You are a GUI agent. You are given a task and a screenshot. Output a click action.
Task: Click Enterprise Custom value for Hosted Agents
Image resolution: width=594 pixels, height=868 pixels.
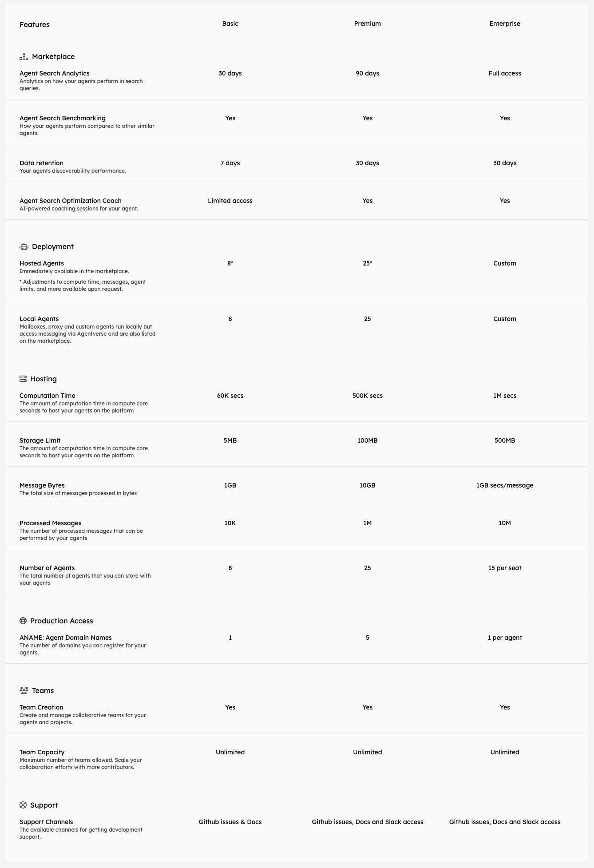[x=504, y=263]
